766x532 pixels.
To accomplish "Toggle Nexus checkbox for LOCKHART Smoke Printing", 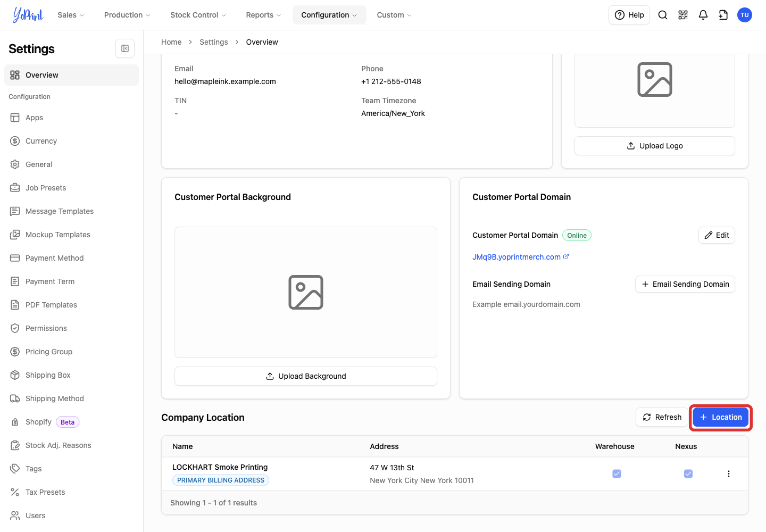I will pos(688,473).
